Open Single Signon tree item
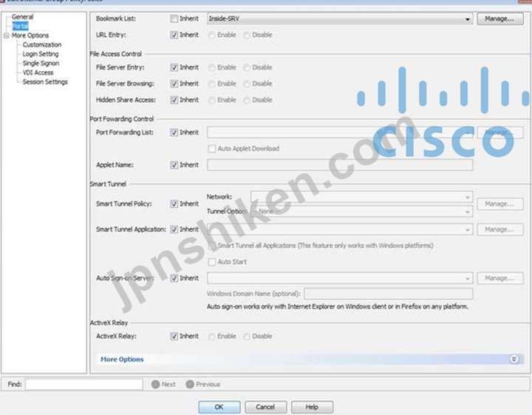The height and width of the screenshot is (415, 532). 41,63
